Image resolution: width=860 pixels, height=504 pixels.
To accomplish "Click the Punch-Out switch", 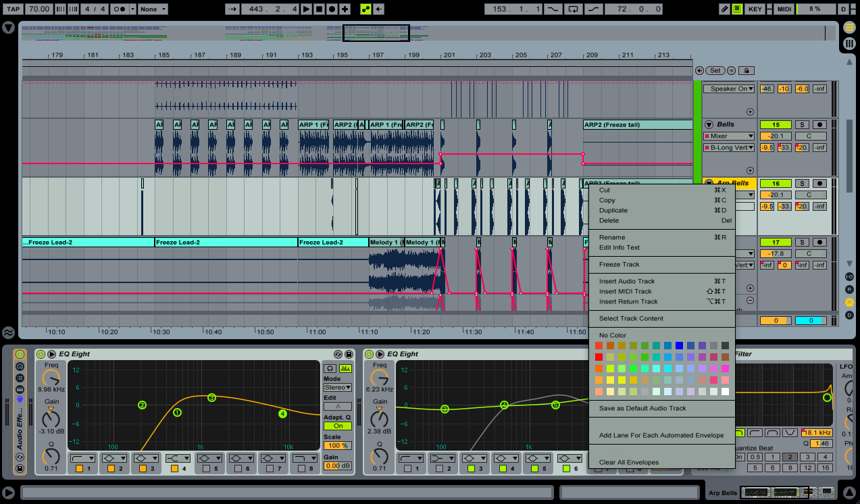I will pyautogui.click(x=593, y=9).
